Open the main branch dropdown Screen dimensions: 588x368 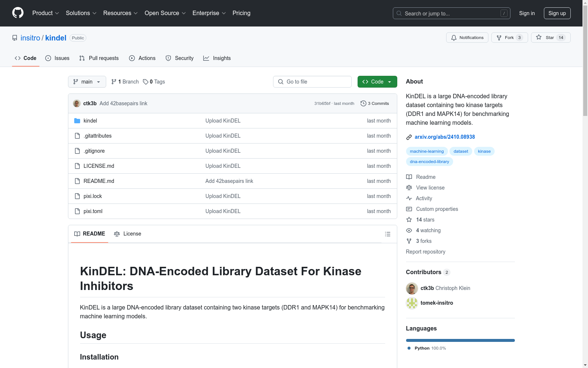(x=87, y=82)
